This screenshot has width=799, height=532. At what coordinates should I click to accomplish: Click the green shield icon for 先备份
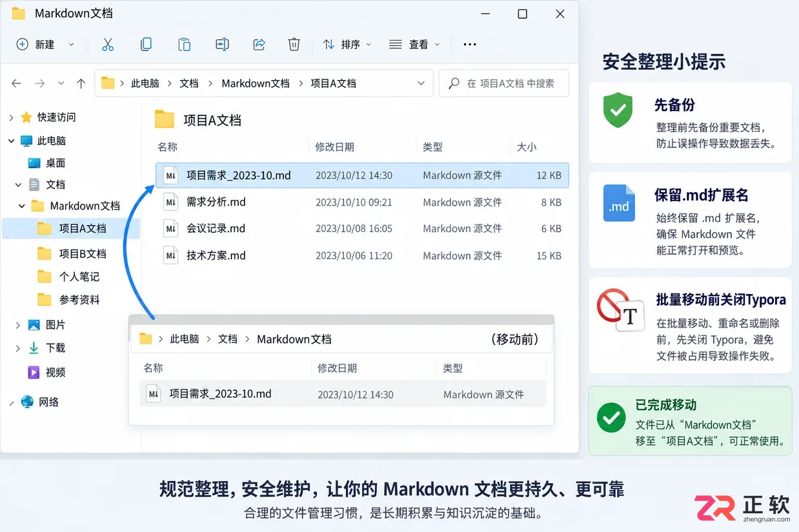(x=618, y=110)
